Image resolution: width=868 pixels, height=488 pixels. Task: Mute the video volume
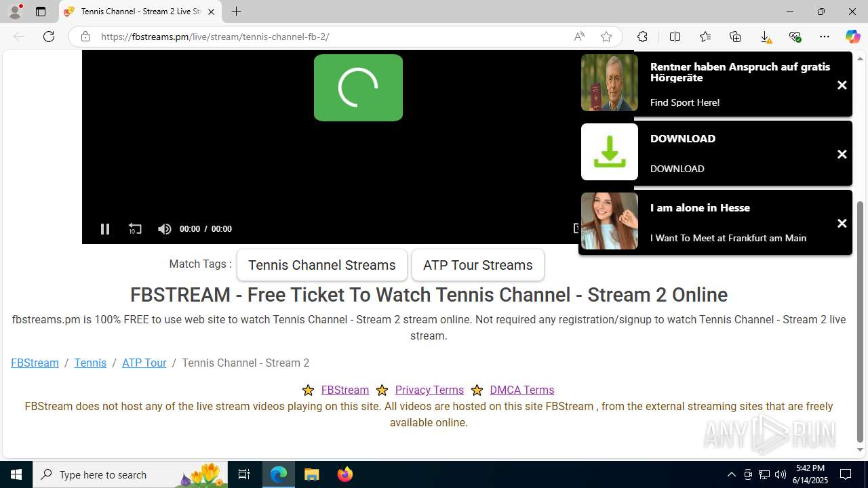click(x=164, y=229)
